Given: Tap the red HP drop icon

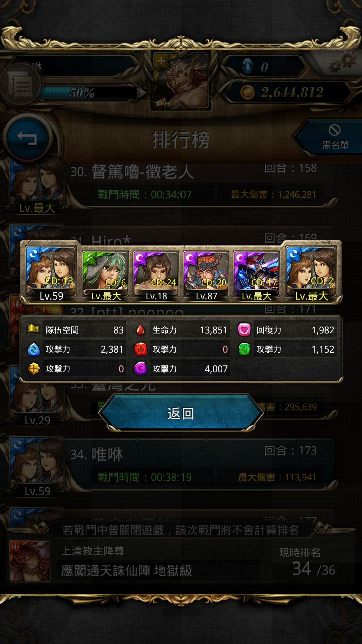Looking at the screenshot, I should coord(140,330).
